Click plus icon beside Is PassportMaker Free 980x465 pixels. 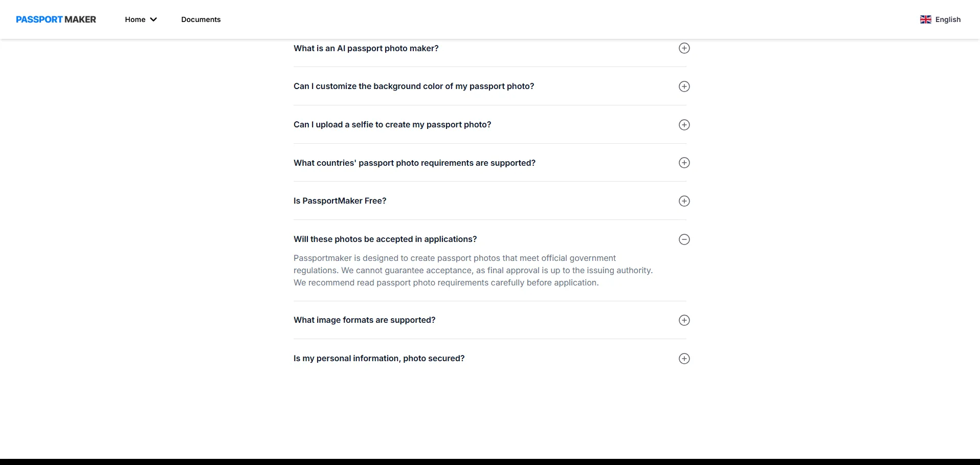(684, 201)
